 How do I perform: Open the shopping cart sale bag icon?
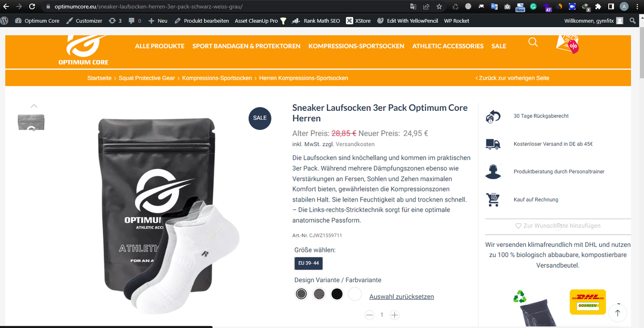(x=567, y=44)
